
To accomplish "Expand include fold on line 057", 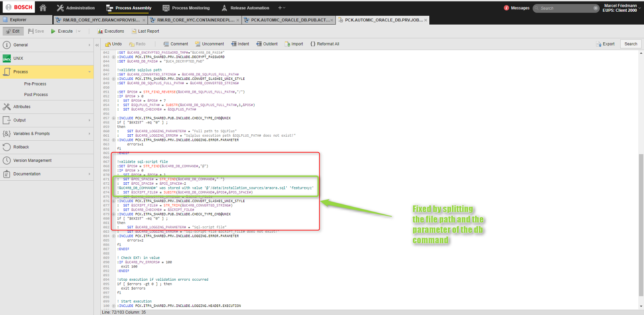I will click(x=114, y=118).
